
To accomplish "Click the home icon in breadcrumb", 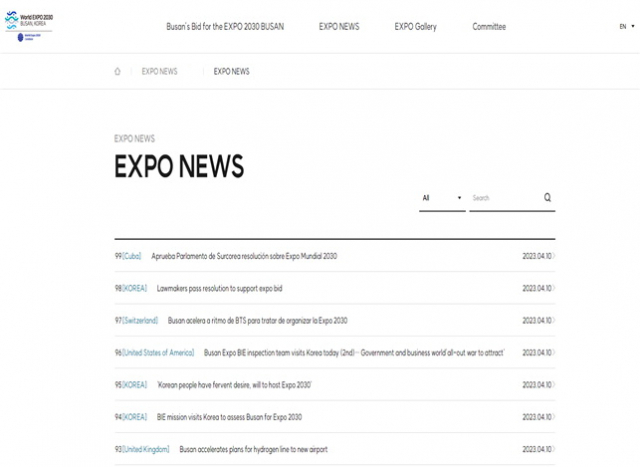I will (118, 72).
